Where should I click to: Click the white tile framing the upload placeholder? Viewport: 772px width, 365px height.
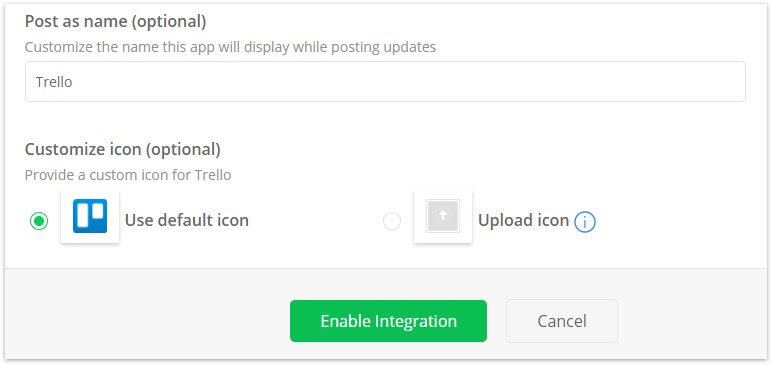pos(443,216)
